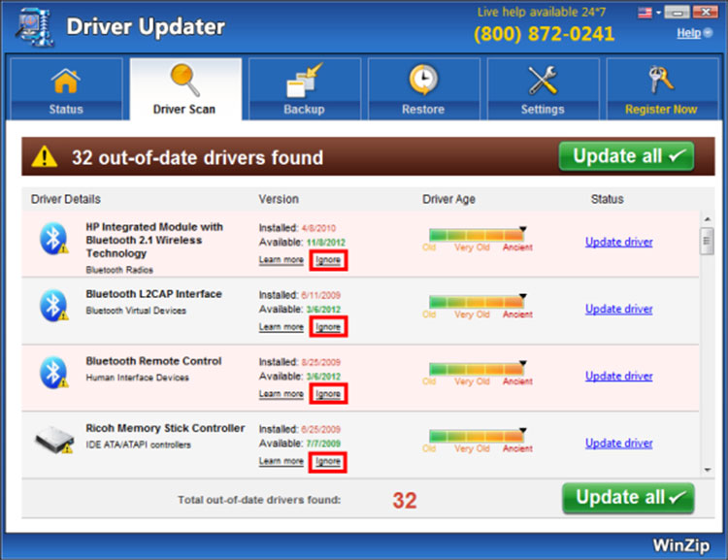
Task: Click the yellow warning triangle icon
Action: [x=44, y=156]
